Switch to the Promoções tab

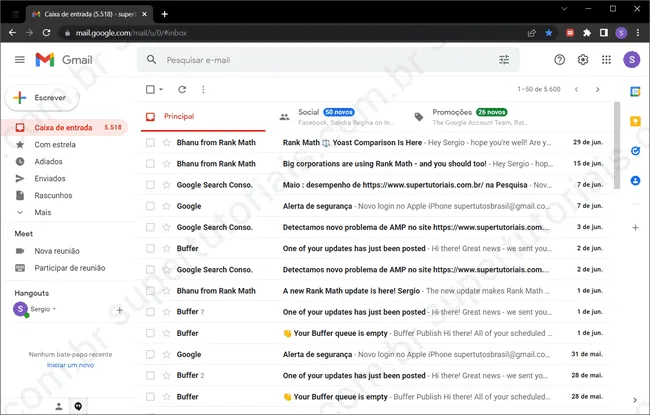pyautogui.click(x=473, y=116)
